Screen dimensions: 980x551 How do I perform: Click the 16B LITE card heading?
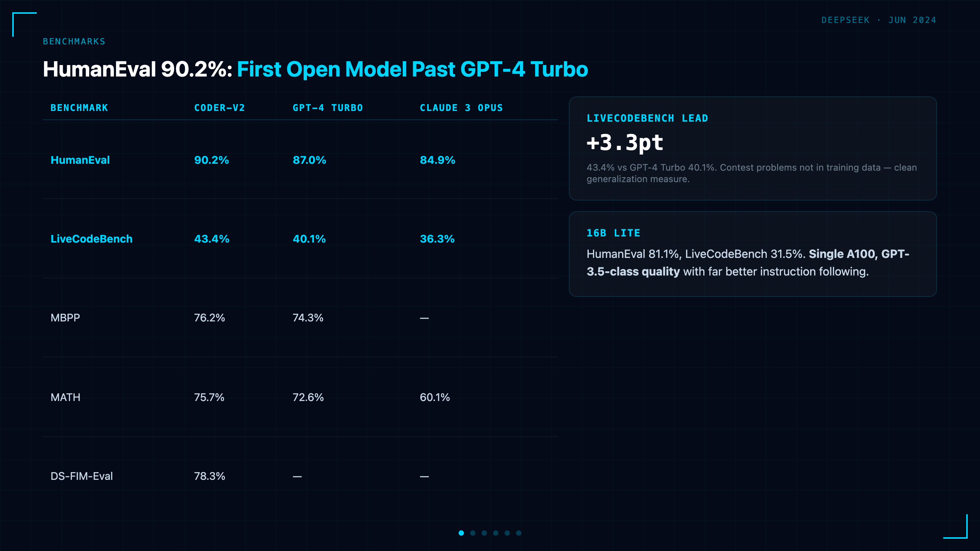[613, 233]
